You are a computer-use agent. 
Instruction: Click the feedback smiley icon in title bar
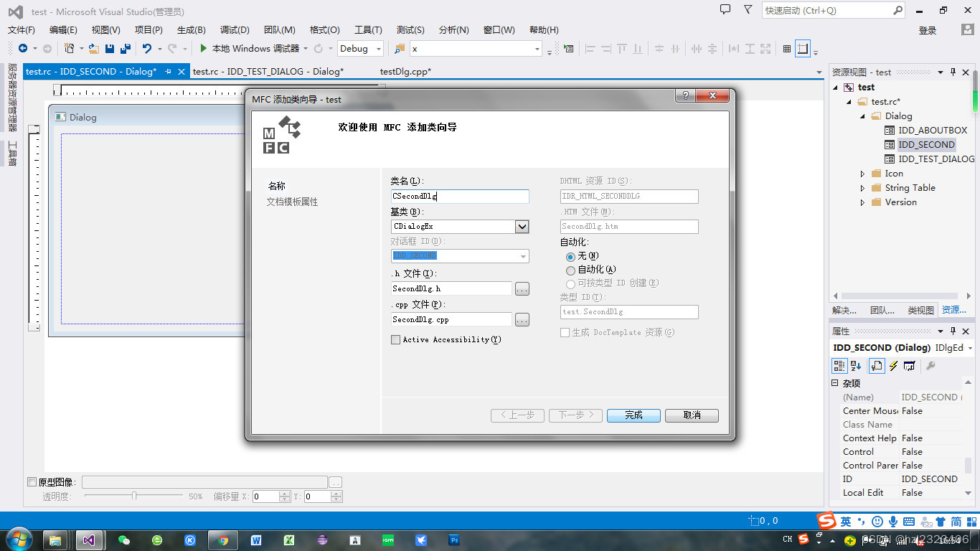tap(725, 9)
